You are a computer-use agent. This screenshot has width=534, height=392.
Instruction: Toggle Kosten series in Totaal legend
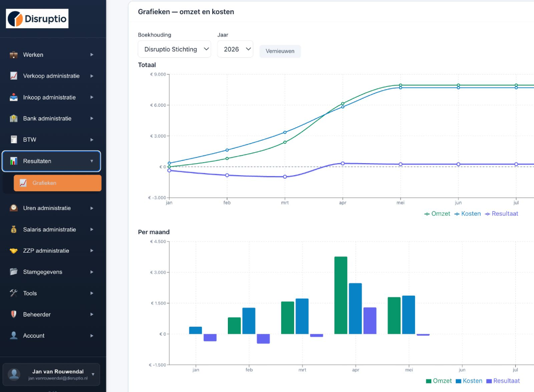pos(468,214)
